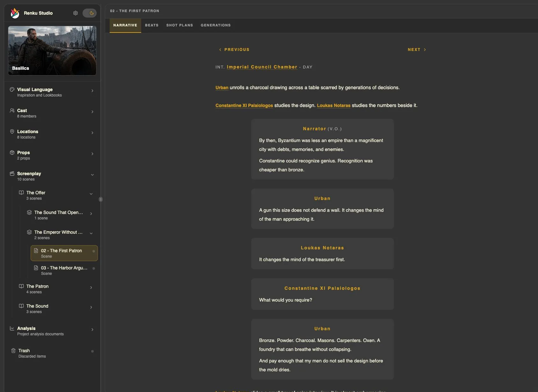538x392 pixels.
Task: Click the status dot beside Trash
Action: coord(92,351)
